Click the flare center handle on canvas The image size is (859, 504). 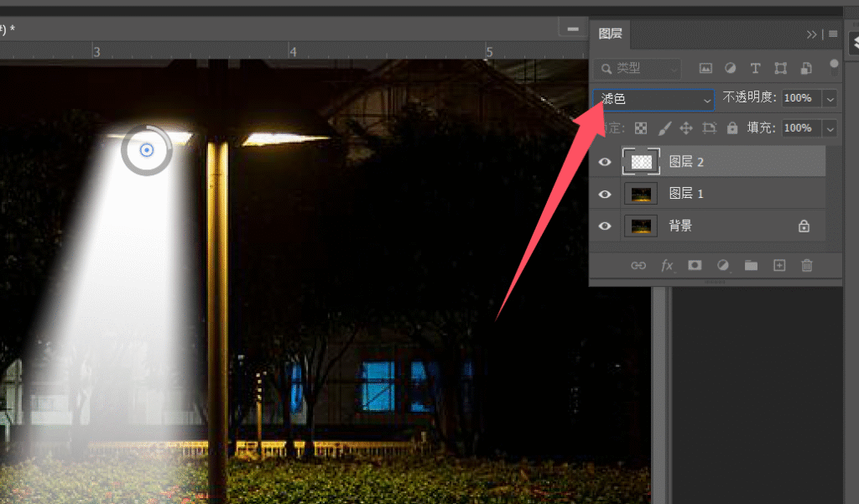pyautogui.click(x=146, y=150)
